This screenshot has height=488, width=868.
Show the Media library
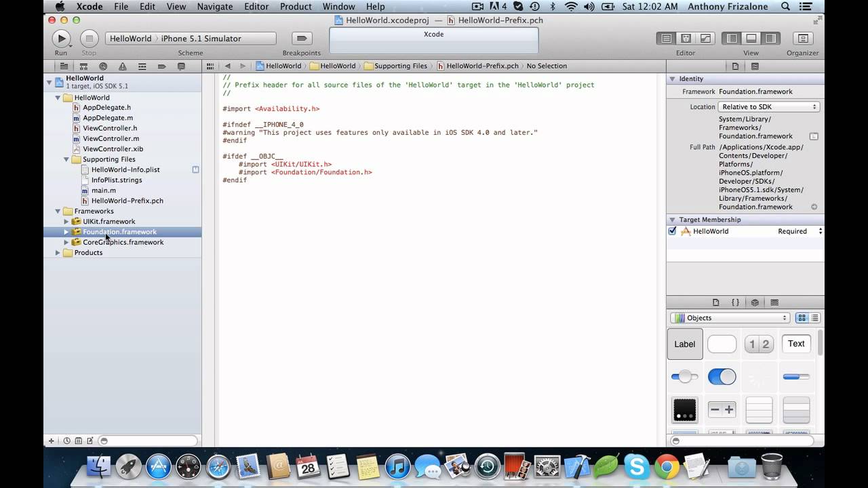click(x=774, y=302)
